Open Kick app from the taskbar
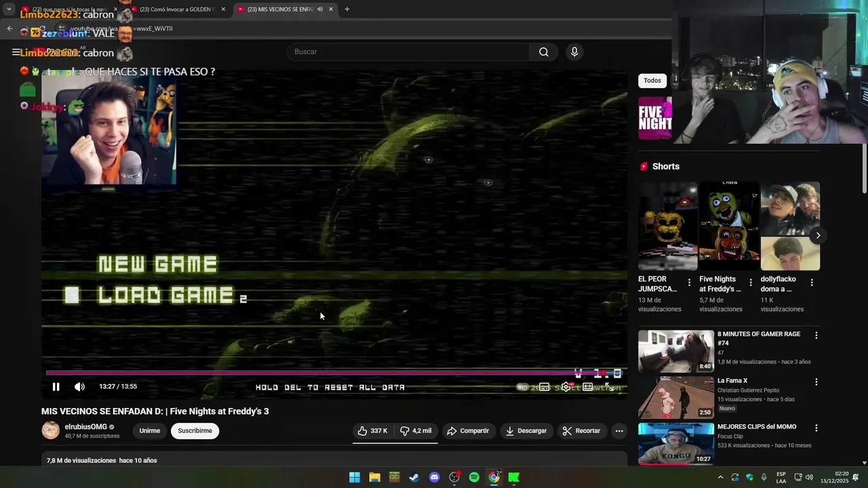 tap(514, 477)
